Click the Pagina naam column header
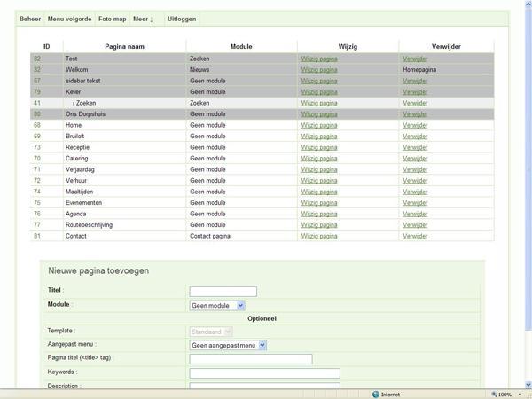This screenshot has width=532, height=399. coord(124,46)
